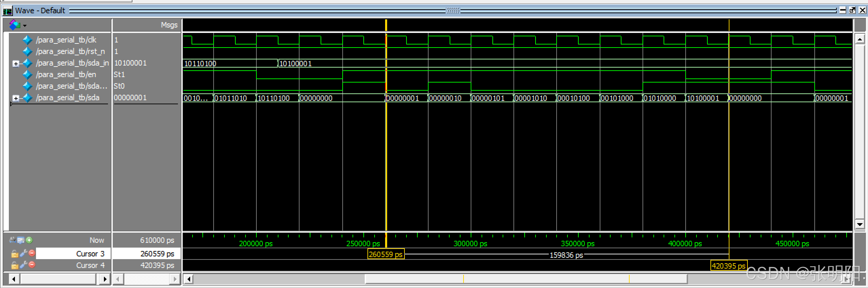868x288 pixels.
Task: Click the Cursor 4 time value 420395 ps
Action: coord(157,265)
